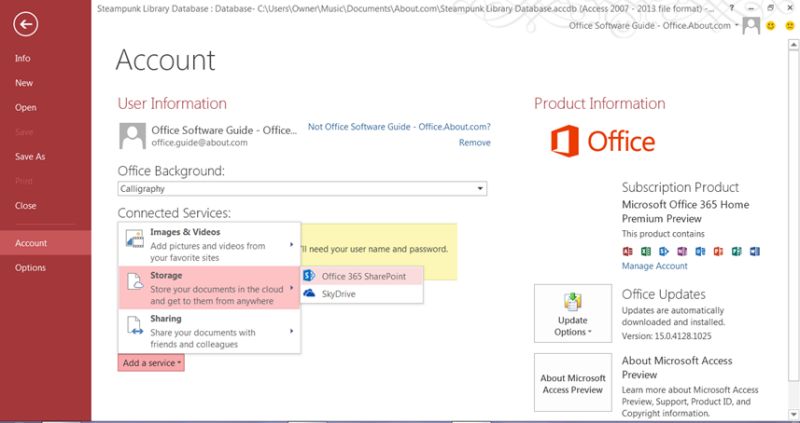Select Open in the Backstage sidebar
The image size is (800, 423).
(26, 108)
